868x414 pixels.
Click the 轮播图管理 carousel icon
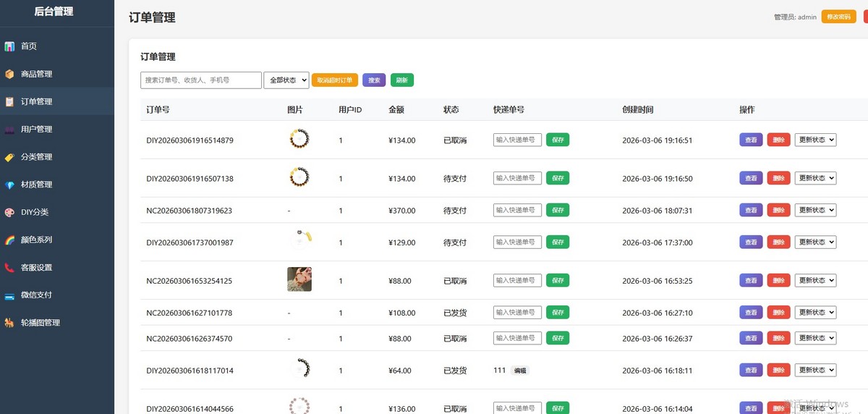coord(9,323)
